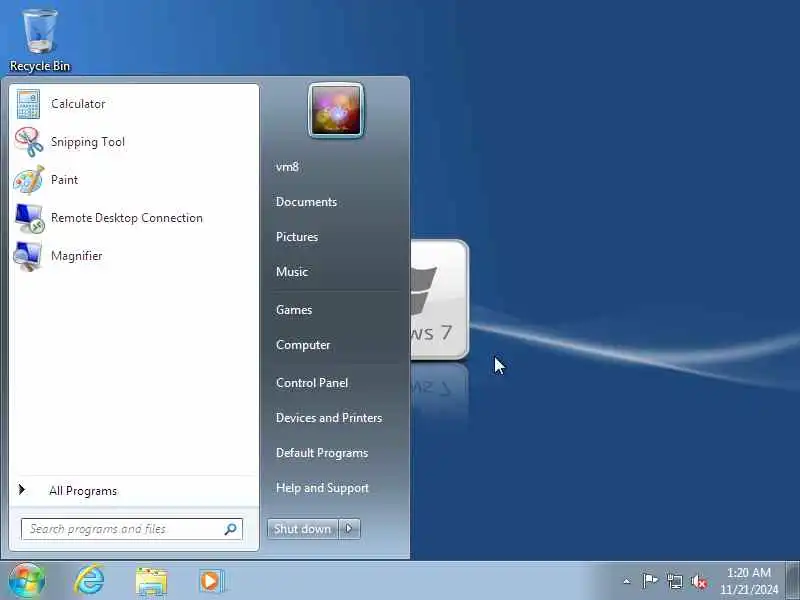Image resolution: width=800 pixels, height=600 pixels.
Task: Launch Calculator by its text label
Action: (78, 104)
